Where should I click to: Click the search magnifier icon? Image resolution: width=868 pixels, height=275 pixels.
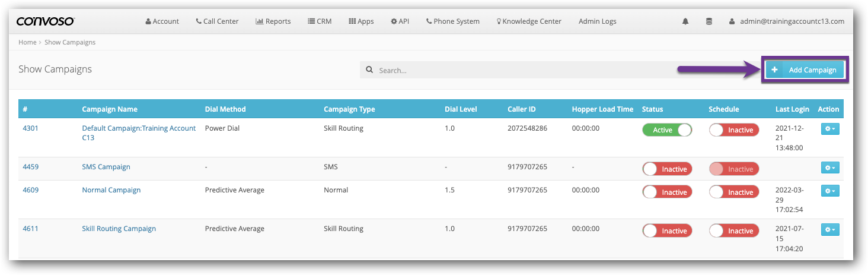click(x=369, y=70)
